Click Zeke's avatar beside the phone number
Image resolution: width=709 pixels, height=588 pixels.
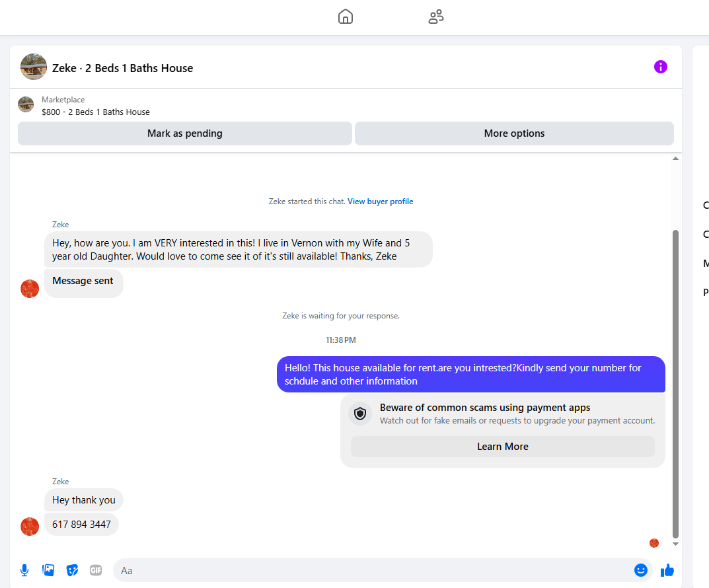click(30, 527)
